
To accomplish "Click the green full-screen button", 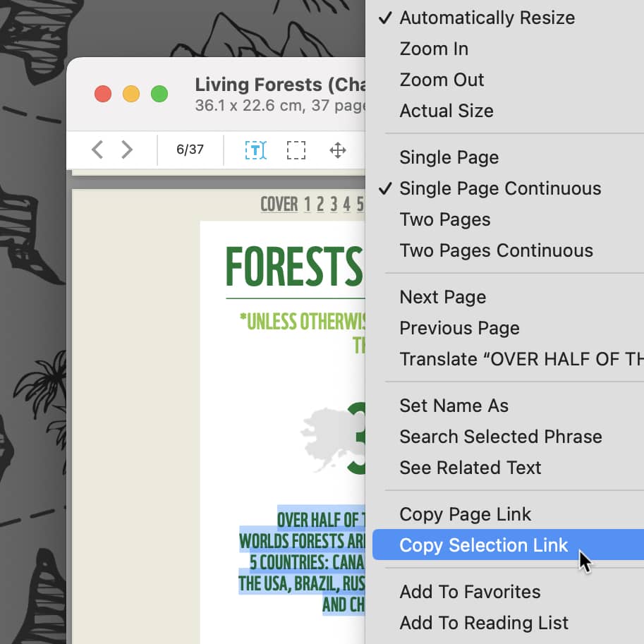I will click(159, 94).
